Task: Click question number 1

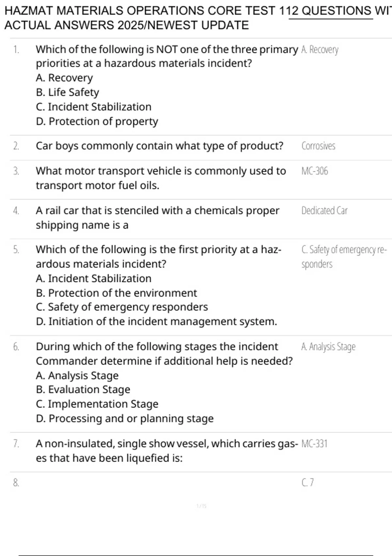Action: pos(16,50)
